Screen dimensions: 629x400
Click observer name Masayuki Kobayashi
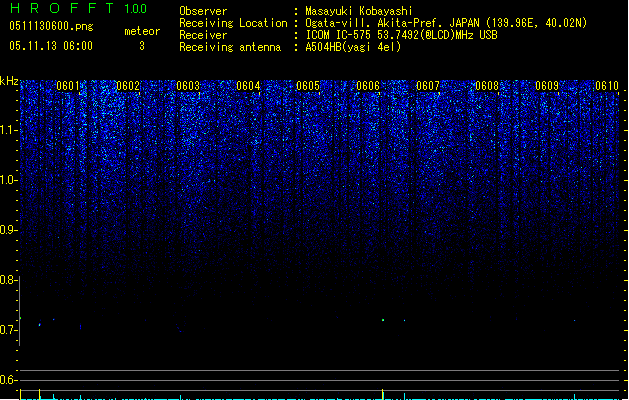[359, 11]
